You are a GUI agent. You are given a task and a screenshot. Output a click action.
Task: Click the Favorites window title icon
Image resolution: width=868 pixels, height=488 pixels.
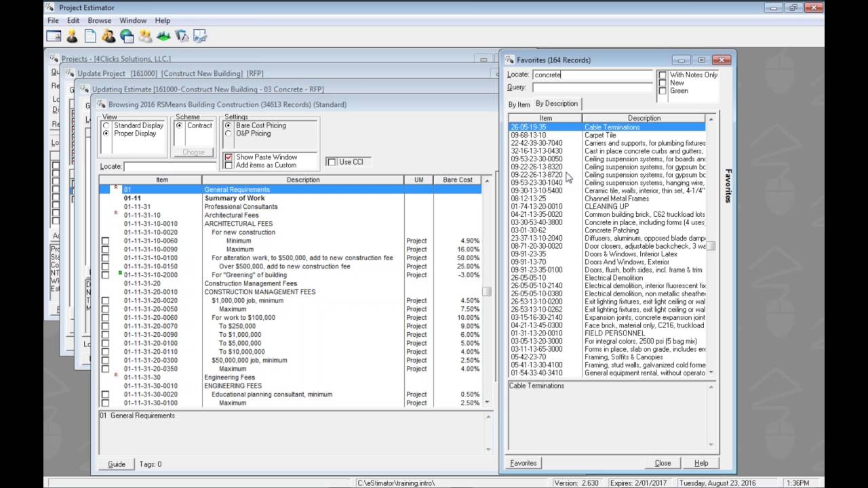coord(510,60)
